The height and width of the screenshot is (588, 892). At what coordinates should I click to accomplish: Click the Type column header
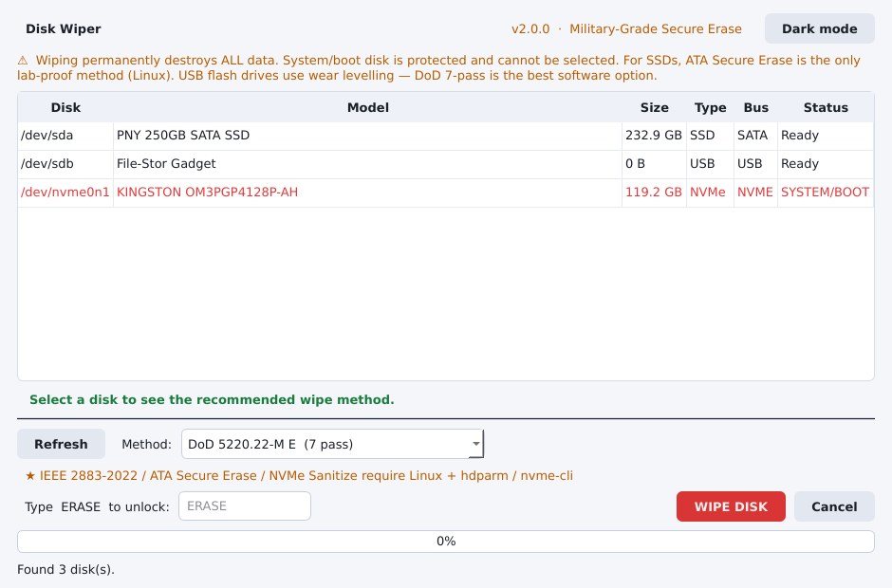(710, 107)
